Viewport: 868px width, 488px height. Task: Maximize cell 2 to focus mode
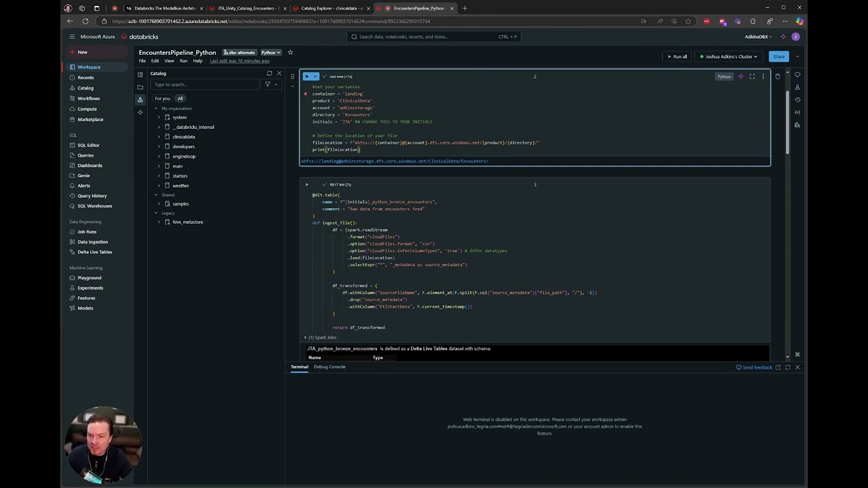coord(752,77)
